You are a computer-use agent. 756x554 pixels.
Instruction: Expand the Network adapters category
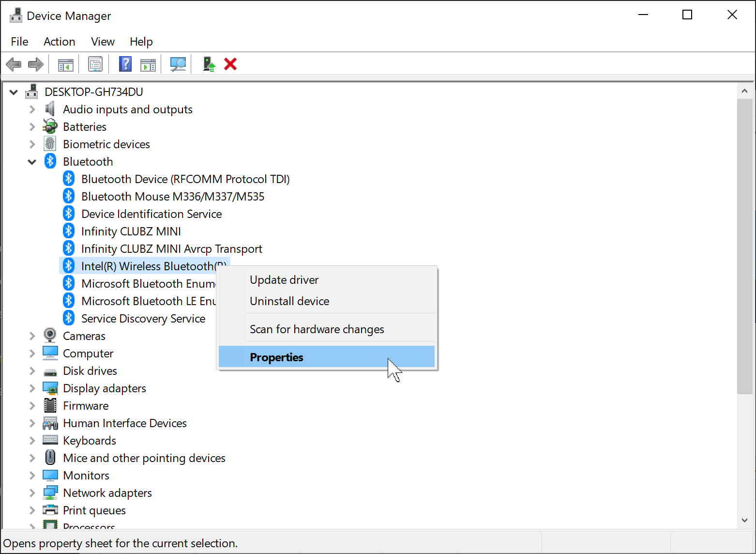point(32,493)
